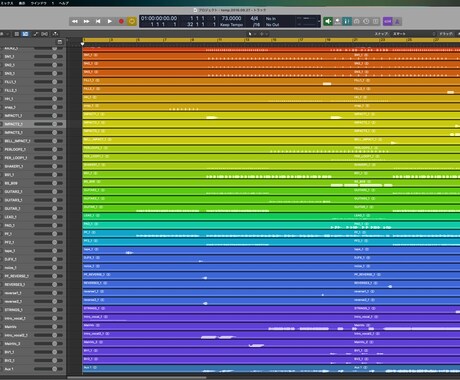Click the Fast Forward transport button
460x380 pixels.
click(86, 21)
